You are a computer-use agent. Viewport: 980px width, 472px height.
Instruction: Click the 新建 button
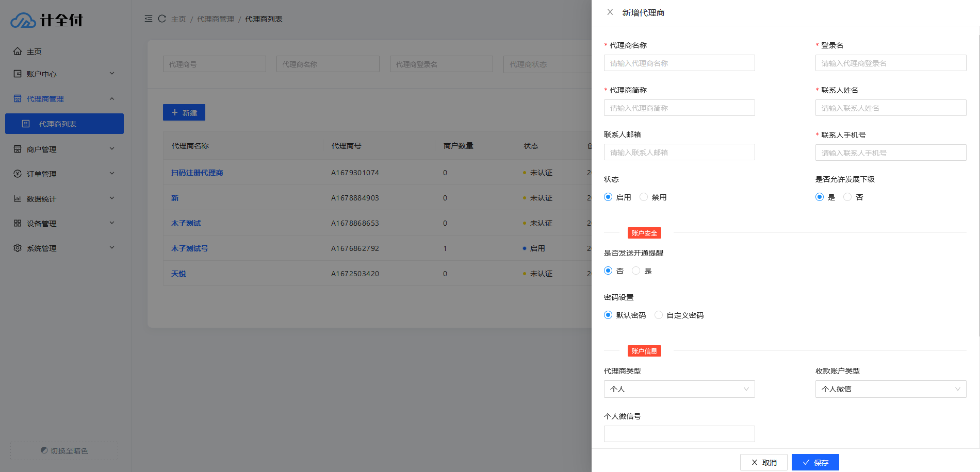coord(184,112)
